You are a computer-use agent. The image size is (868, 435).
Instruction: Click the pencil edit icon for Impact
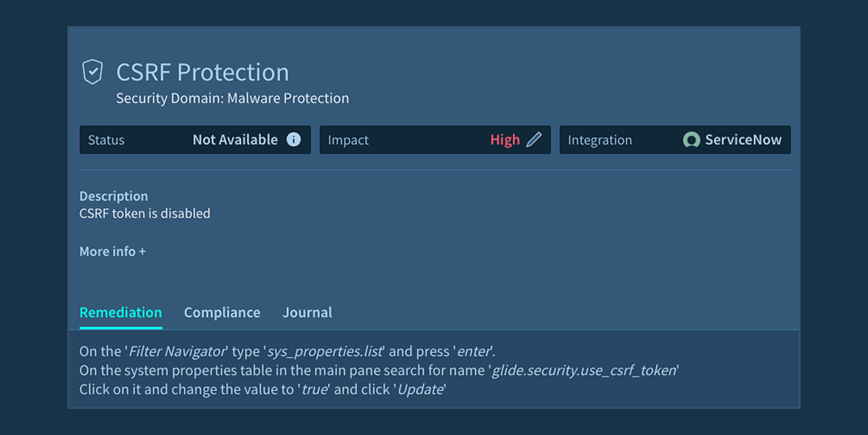point(534,139)
